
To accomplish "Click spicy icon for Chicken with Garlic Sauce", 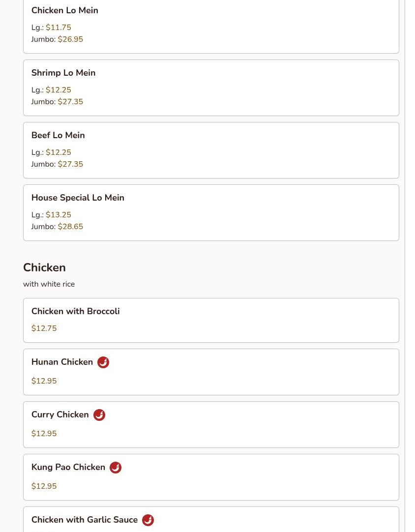I will pyautogui.click(x=148, y=520).
